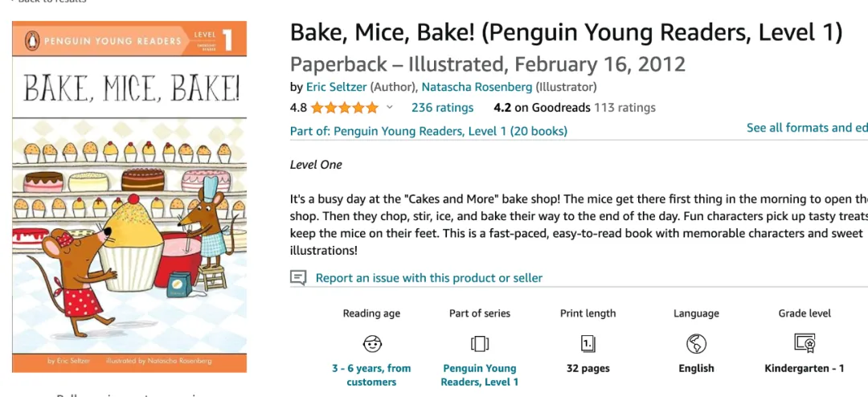View the 236 ratings link
The height and width of the screenshot is (397, 868).
[442, 108]
